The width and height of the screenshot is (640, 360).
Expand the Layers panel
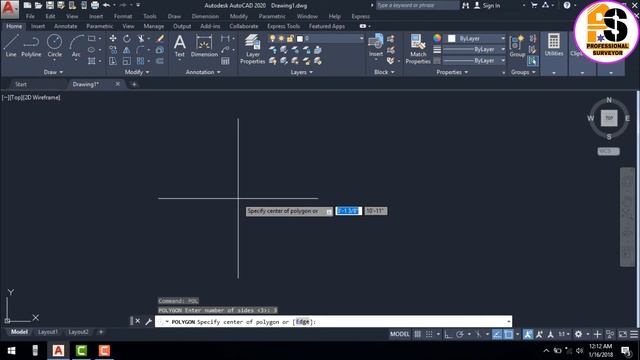(x=302, y=72)
